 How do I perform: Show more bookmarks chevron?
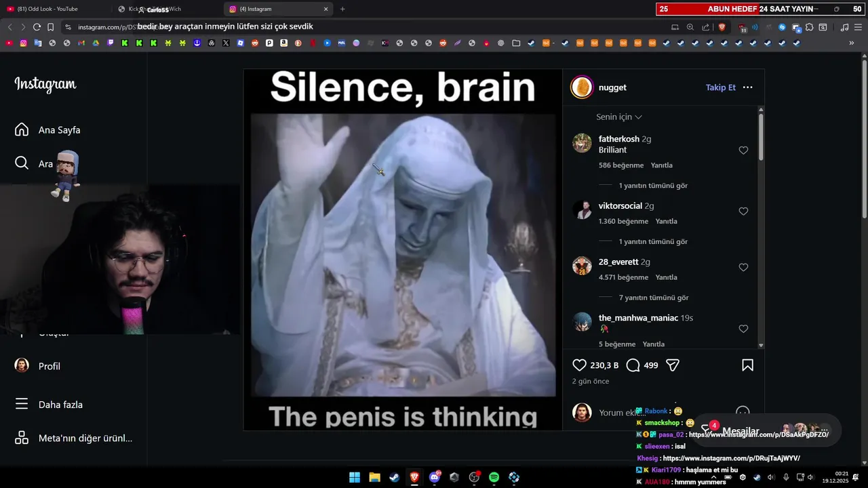[852, 43]
